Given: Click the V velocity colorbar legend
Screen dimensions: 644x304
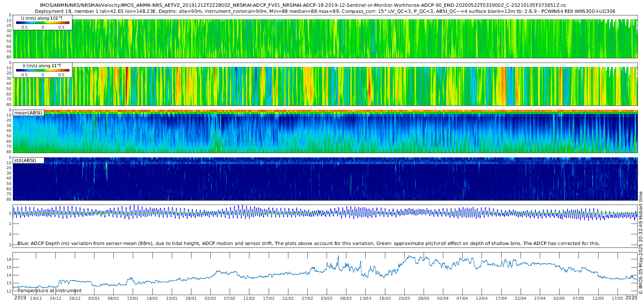Looking at the screenshot, I should click(x=43, y=70).
